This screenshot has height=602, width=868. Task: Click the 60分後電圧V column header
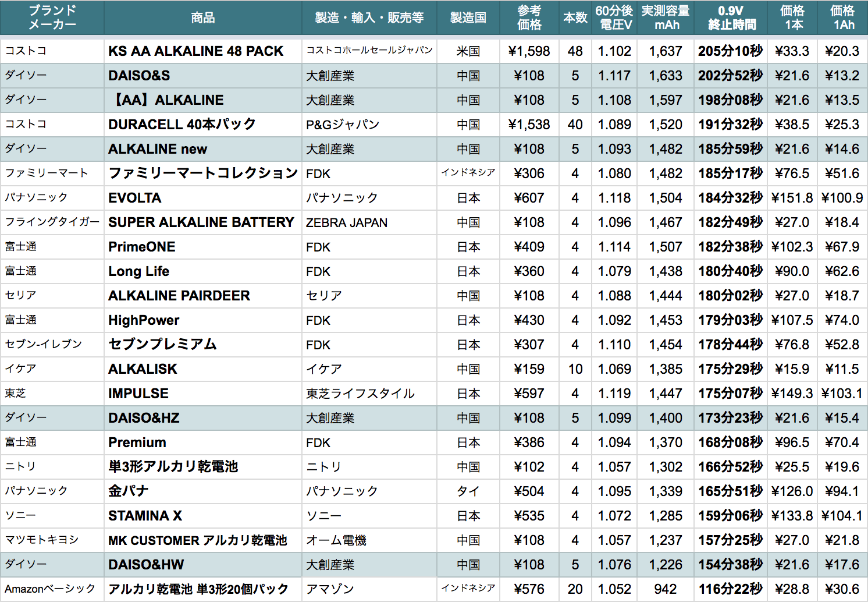614,17
